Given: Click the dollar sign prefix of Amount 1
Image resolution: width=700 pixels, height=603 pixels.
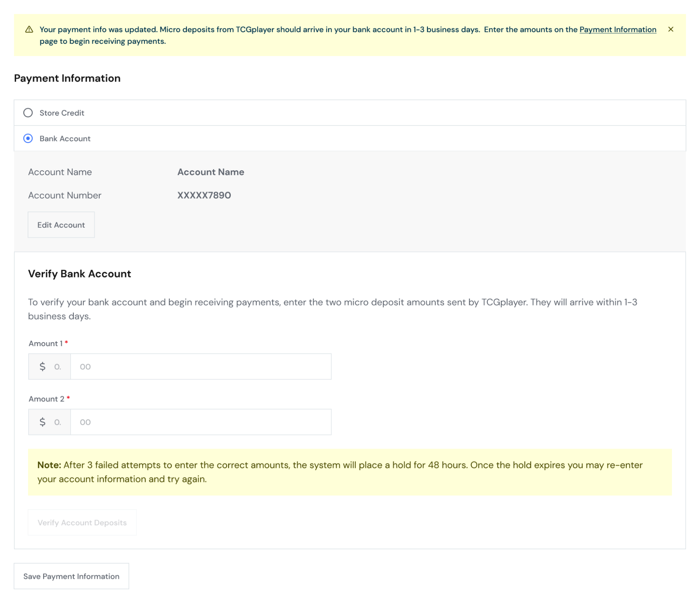Looking at the screenshot, I should (42, 366).
